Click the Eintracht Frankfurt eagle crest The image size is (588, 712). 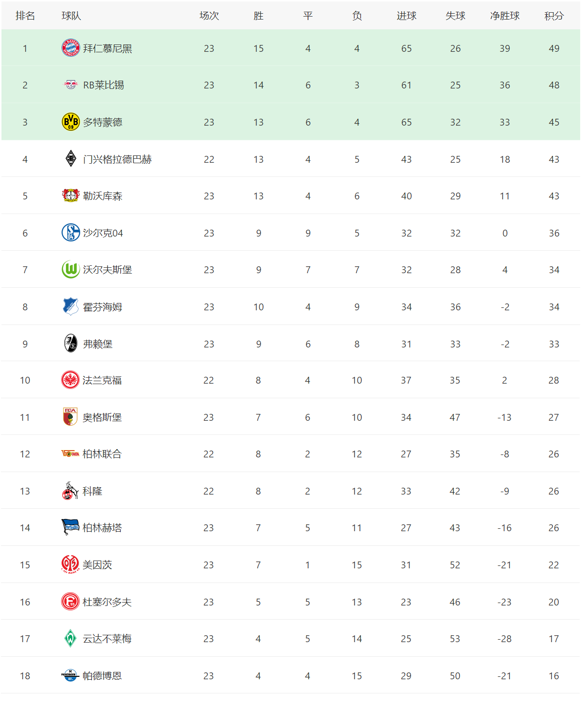click(x=70, y=380)
